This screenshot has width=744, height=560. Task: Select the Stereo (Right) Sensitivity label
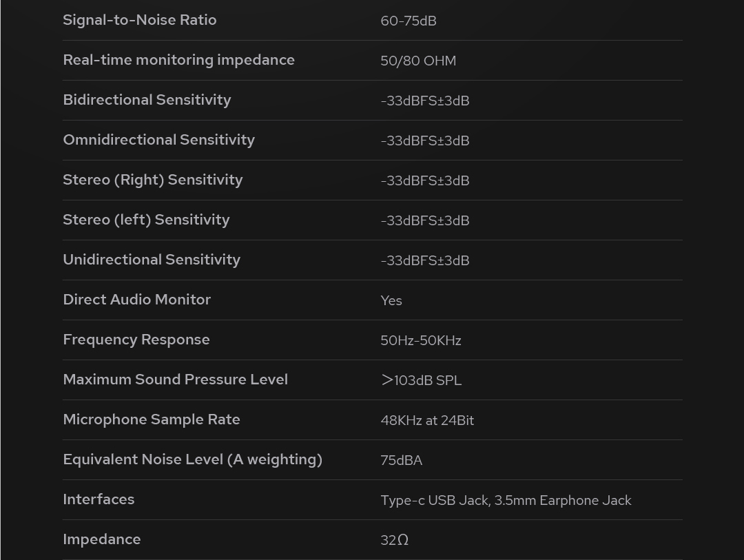[x=152, y=180]
